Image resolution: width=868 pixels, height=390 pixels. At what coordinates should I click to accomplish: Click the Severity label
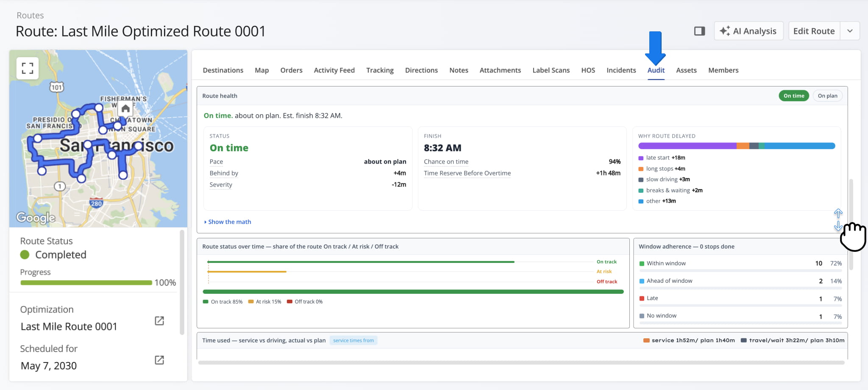point(221,185)
